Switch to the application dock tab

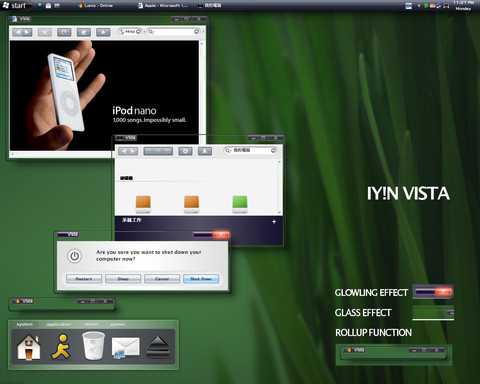coord(59,324)
